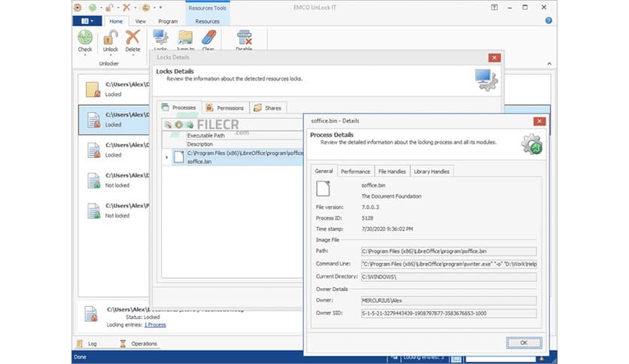Select the last Not locked resource row
Image resolution: width=629 pixels, height=364 pixels.
tap(114, 211)
